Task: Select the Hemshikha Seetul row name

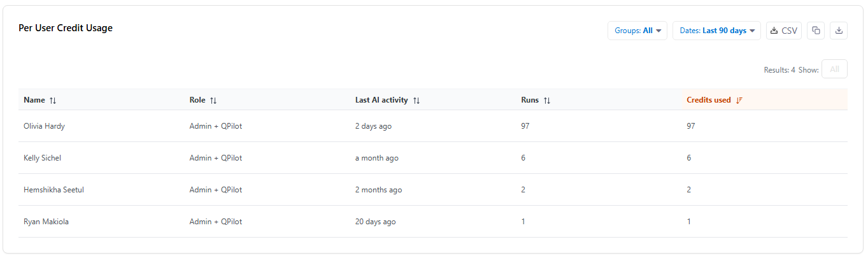Action: point(53,190)
